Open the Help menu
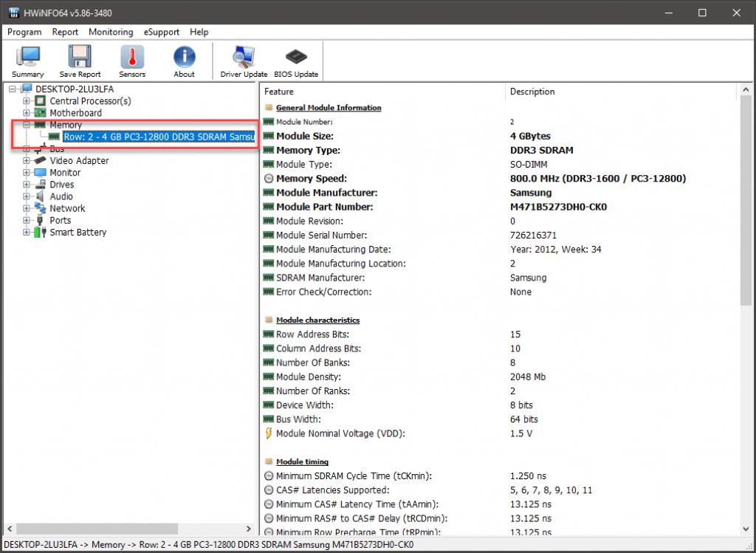 199,32
